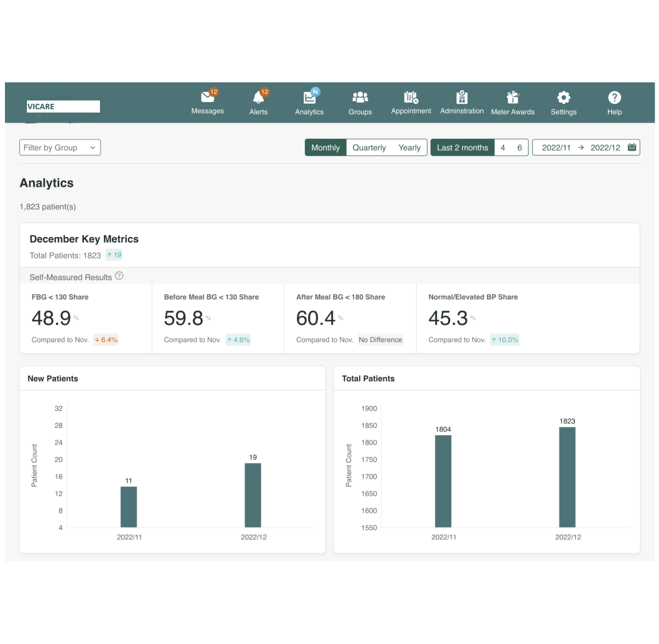The height and width of the screenshot is (644, 659).
Task: Click the 2022/12 bar in New Patients chart
Action: click(x=253, y=495)
